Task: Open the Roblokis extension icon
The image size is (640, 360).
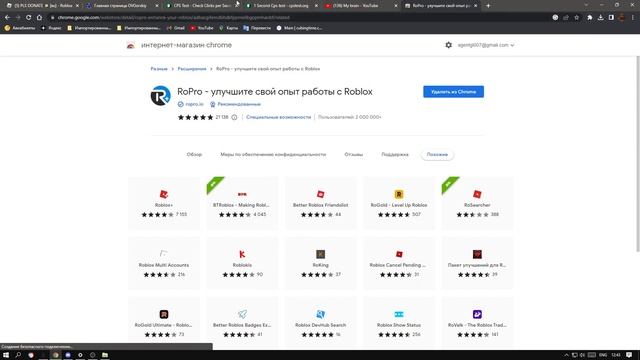Action: click(242, 254)
